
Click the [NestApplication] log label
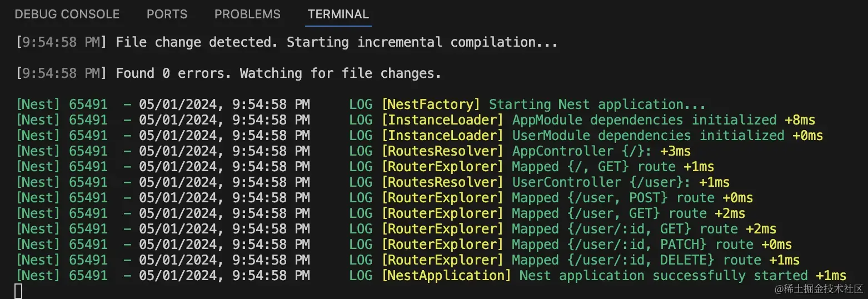tap(446, 276)
